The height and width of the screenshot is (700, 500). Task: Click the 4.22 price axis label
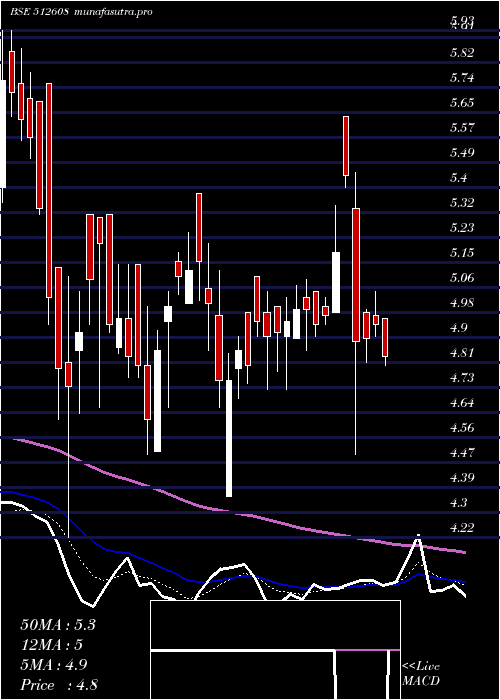[462, 528]
